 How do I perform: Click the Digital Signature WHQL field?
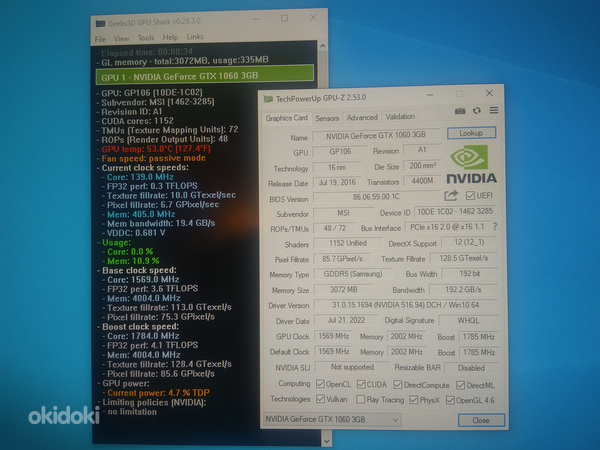tap(468, 321)
